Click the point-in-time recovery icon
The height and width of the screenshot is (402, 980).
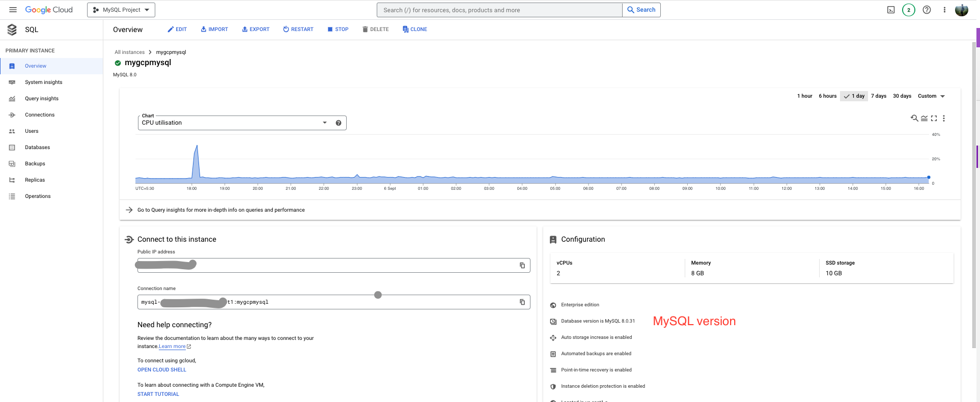coord(553,370)
